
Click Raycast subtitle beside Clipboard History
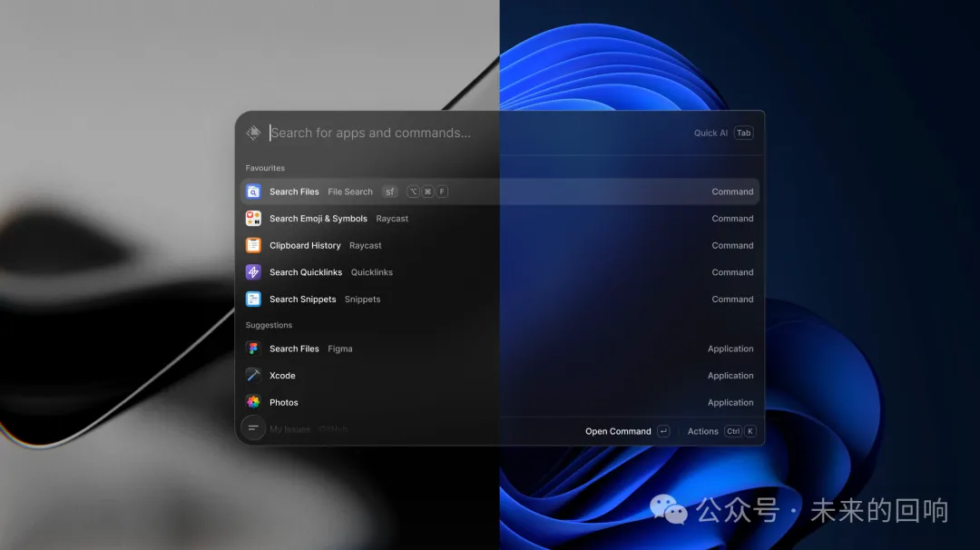(x=365, y=246)
